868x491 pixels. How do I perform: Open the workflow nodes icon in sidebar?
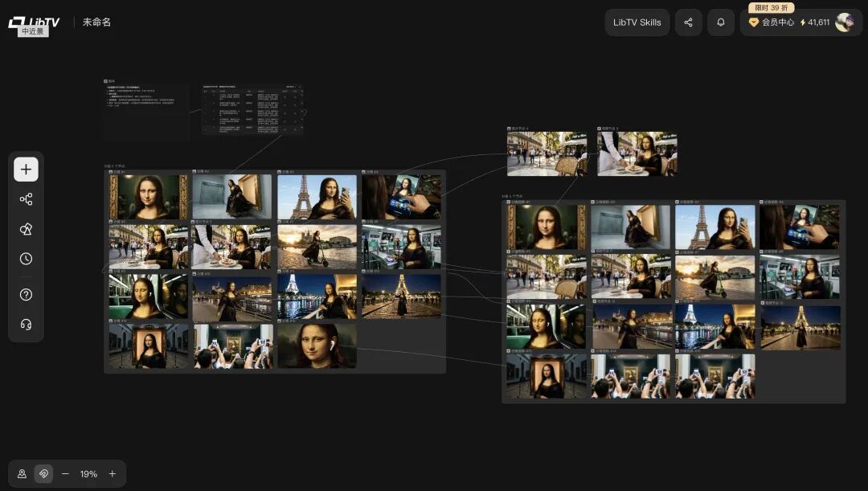26,199
